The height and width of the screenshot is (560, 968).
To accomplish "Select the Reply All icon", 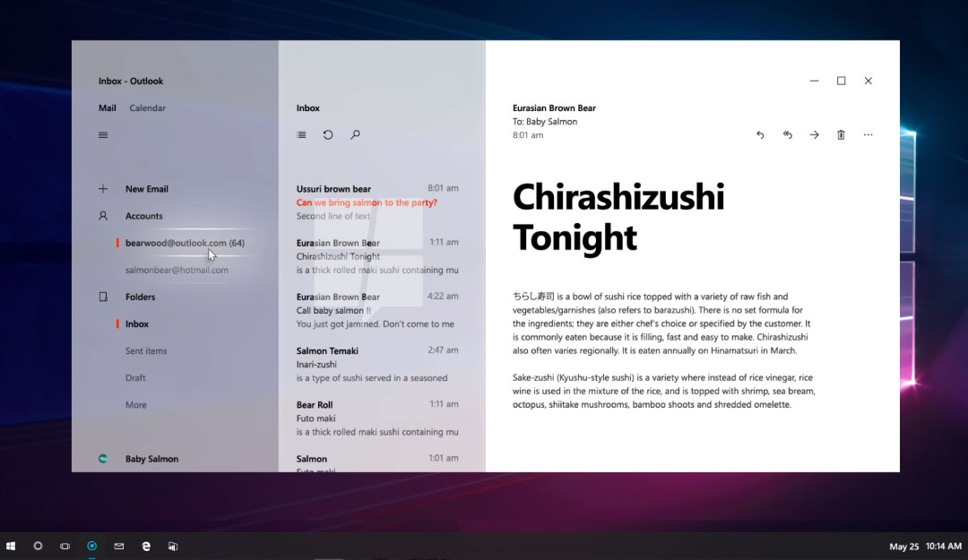I will coord(787,134).
